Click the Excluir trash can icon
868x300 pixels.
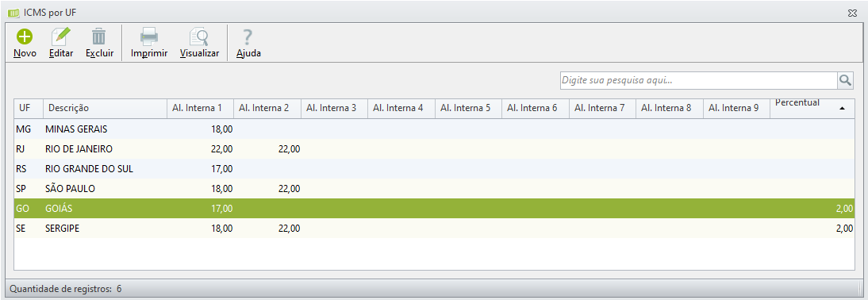click(99, 37)
